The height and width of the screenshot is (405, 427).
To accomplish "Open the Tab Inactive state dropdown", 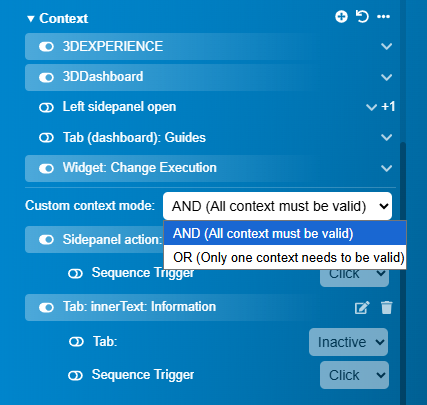I will point(348,342).
